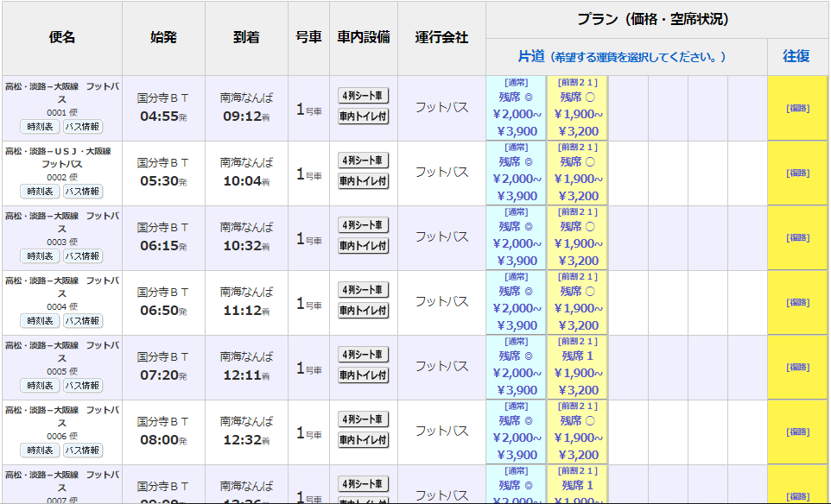
Task: Click 復路 link for the 06:15 departure
Action: coord(797,238)
